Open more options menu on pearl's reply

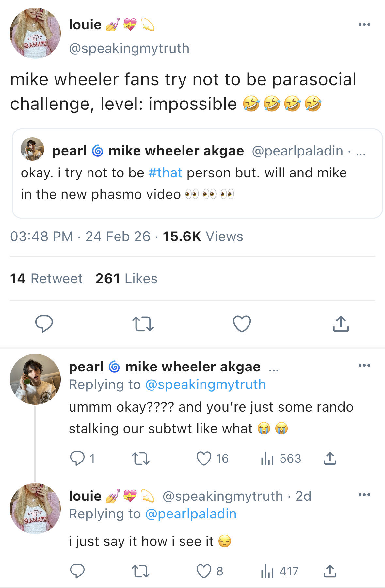[364, 365]
